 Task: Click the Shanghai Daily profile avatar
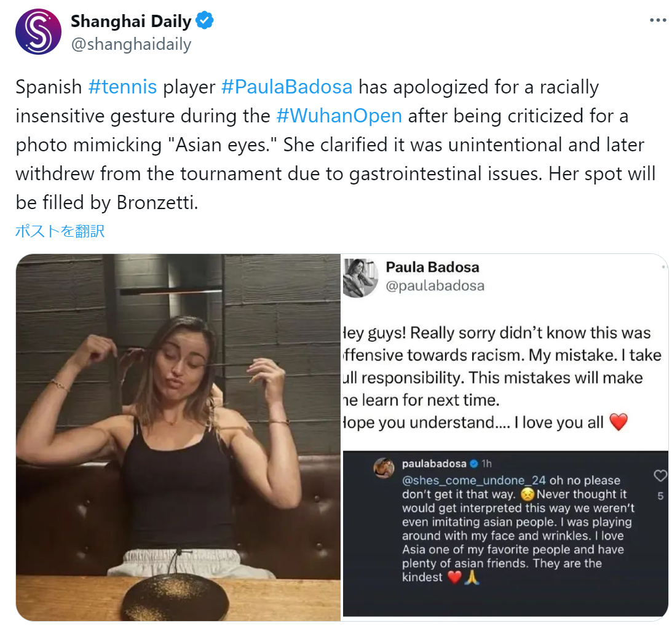(38, 32)
